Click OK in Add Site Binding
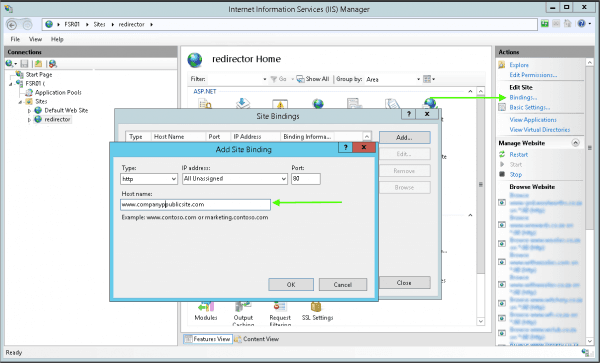The image size is (600, 363). (291, 285)
